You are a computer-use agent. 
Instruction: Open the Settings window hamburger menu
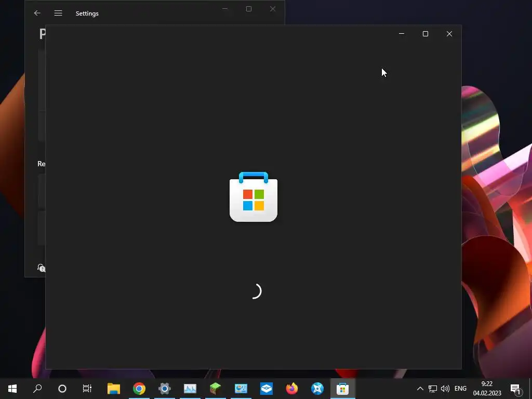[x=58, y=13]
